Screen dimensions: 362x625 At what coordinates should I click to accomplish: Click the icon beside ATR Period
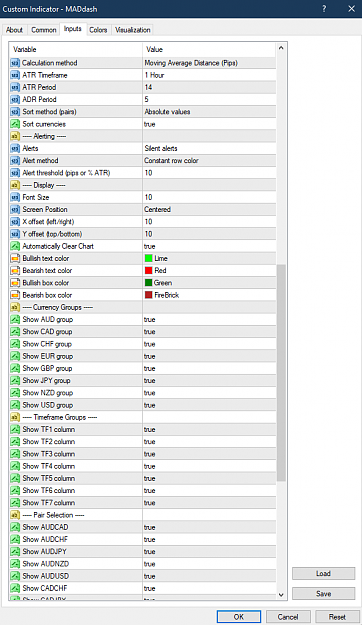[x=15, y=87]
